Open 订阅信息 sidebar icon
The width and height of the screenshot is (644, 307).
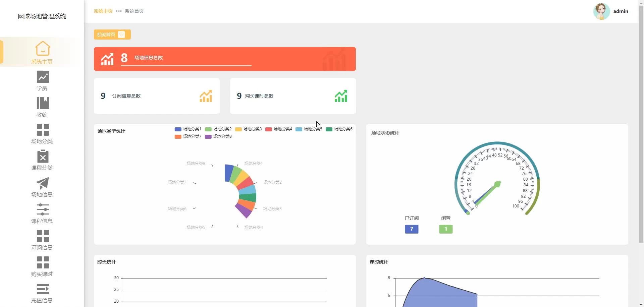click(x=43, y=236)
